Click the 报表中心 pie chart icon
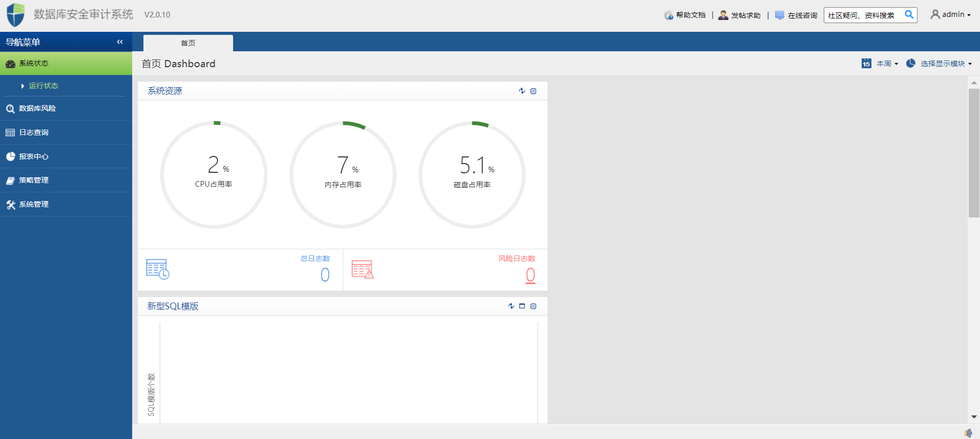The height and width of the screenshot is (439, 980). pyautogui.click(x=10, y=156)
